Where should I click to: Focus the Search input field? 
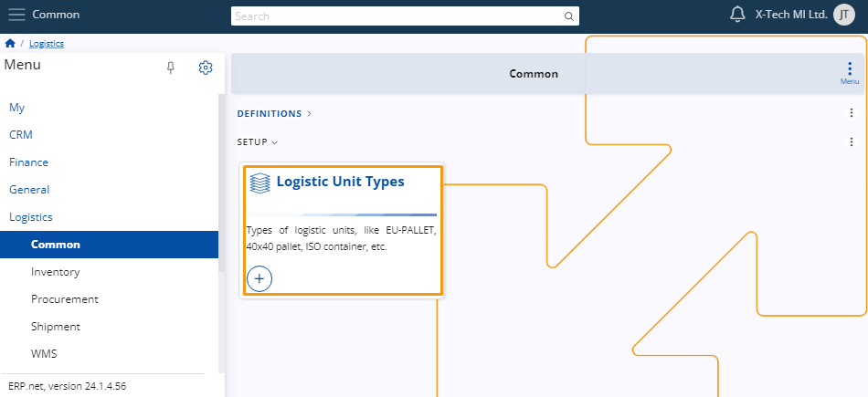tap(397, 16)
